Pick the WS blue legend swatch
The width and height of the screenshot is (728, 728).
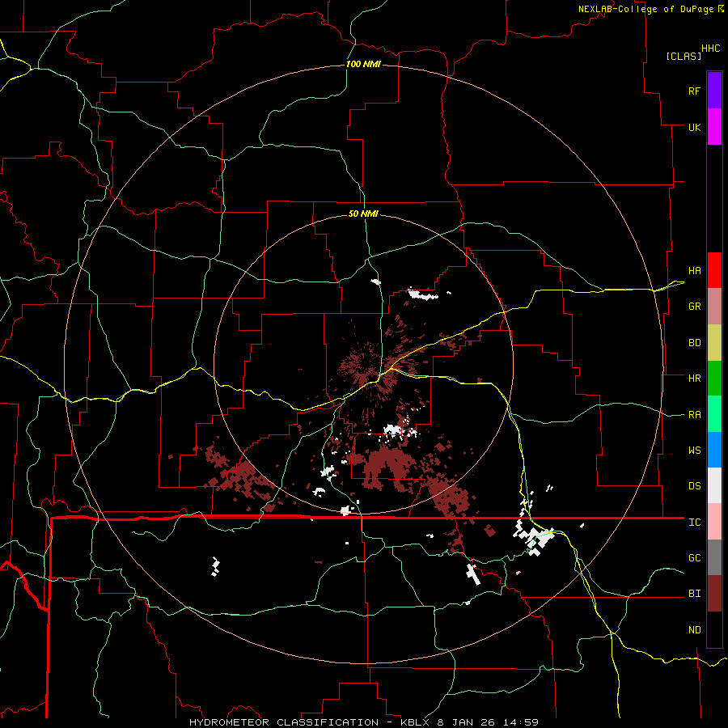coord(714,450)
